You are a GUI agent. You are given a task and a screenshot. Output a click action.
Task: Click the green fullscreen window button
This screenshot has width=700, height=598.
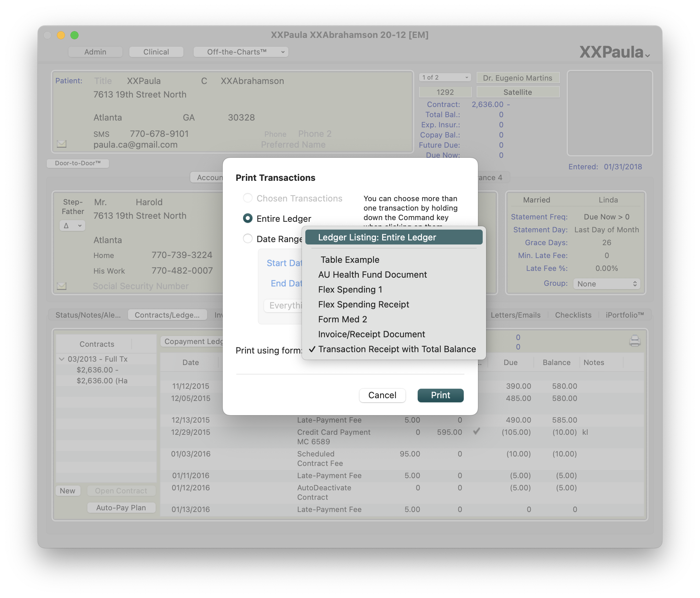point(74,35)
